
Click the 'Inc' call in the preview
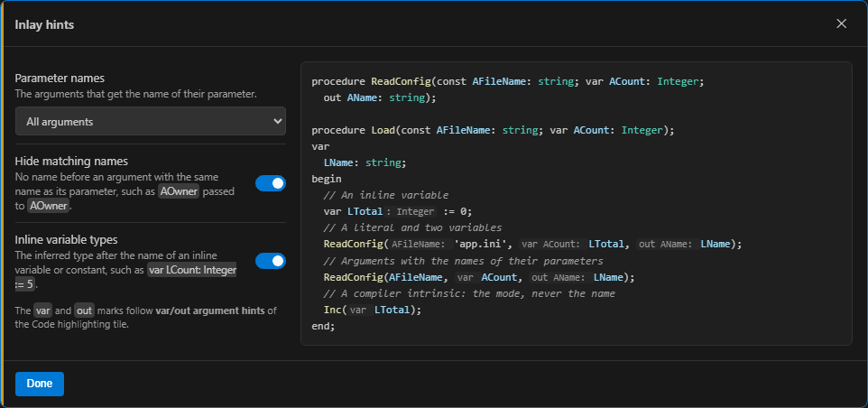pyautogui.click(x=333, y=310)
